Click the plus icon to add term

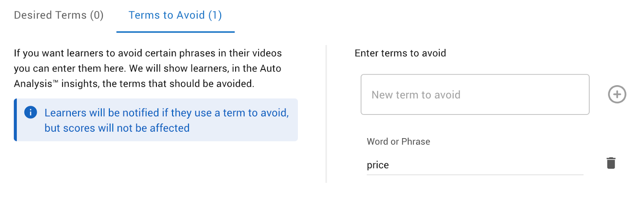[x=617, y=95]
